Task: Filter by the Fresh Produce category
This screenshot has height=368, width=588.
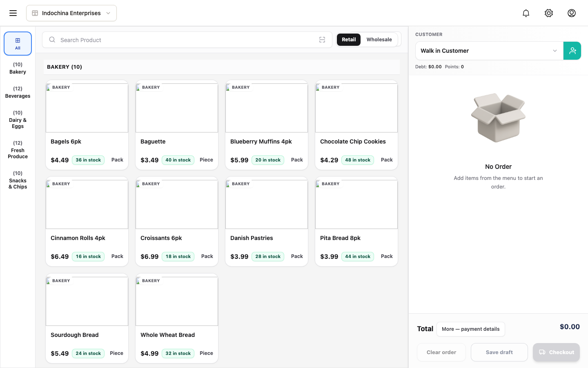Action: pyautogui.click(x=18, y=150)
